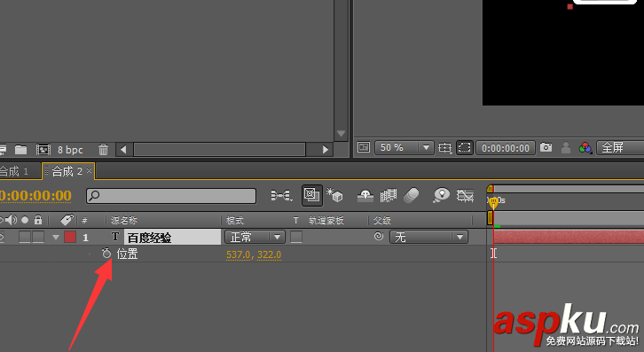Select the 百度经验 layer name
Viewport: 644px width, 352px height.
click(172, 238)
